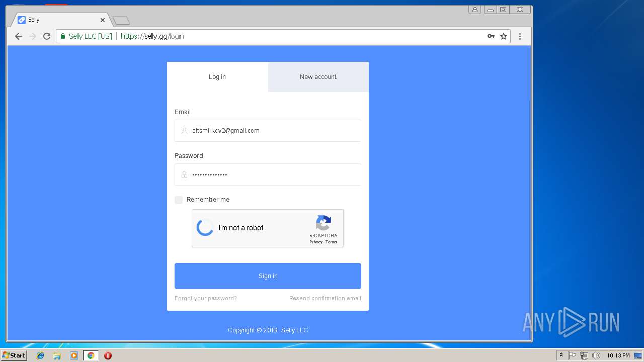Click Selly LLC footer link
This screenshot has width=644, height=362.
294,330
